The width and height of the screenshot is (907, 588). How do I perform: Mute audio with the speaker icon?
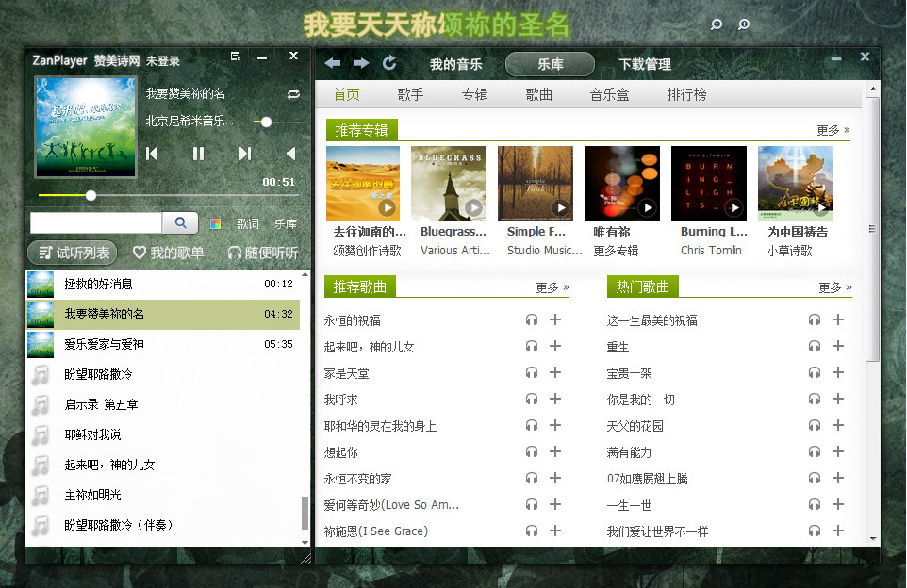(x=289, y=155)
